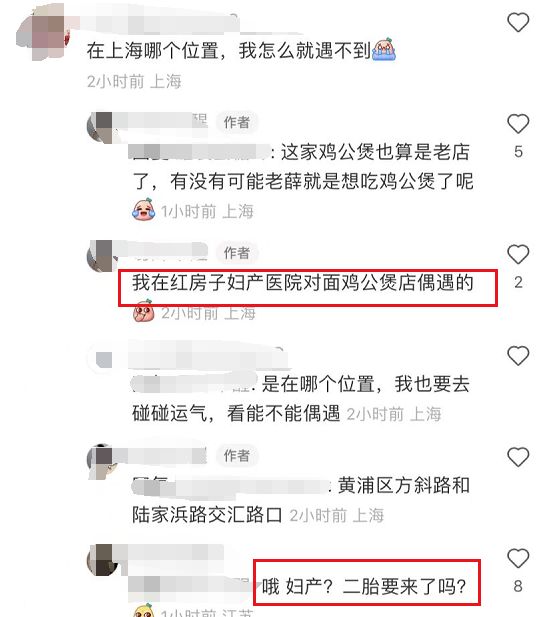Select the highlighted comment 我在红房子妇产医院对面

303,283
